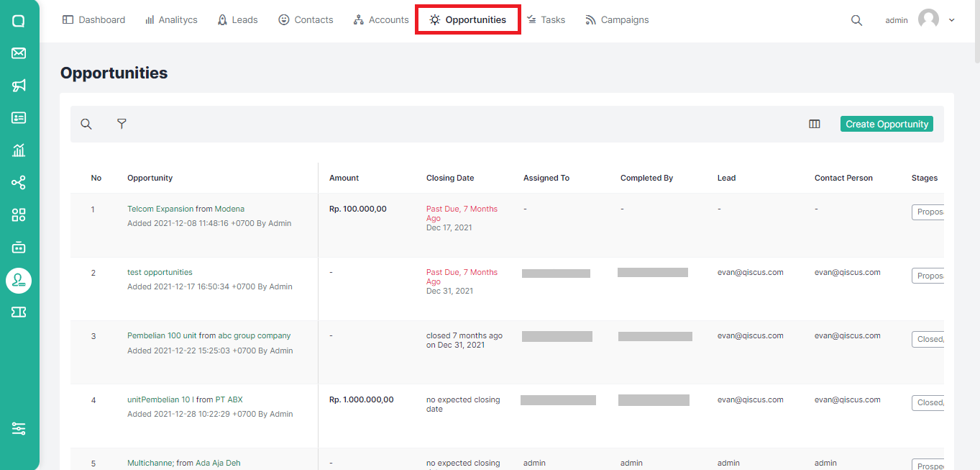Click the admin avatar picture
The image size is (980, 470).
(x=928, y=20)
